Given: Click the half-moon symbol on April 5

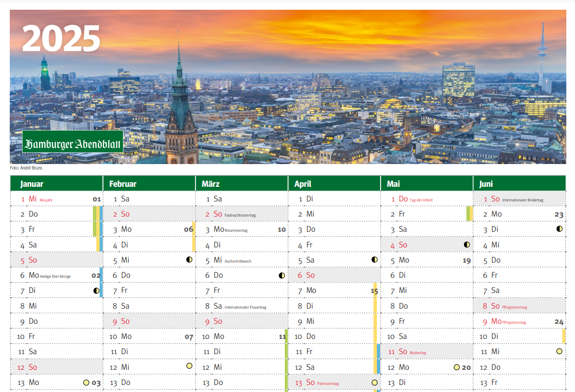Looking at the screenshot, I should (375, 260).
